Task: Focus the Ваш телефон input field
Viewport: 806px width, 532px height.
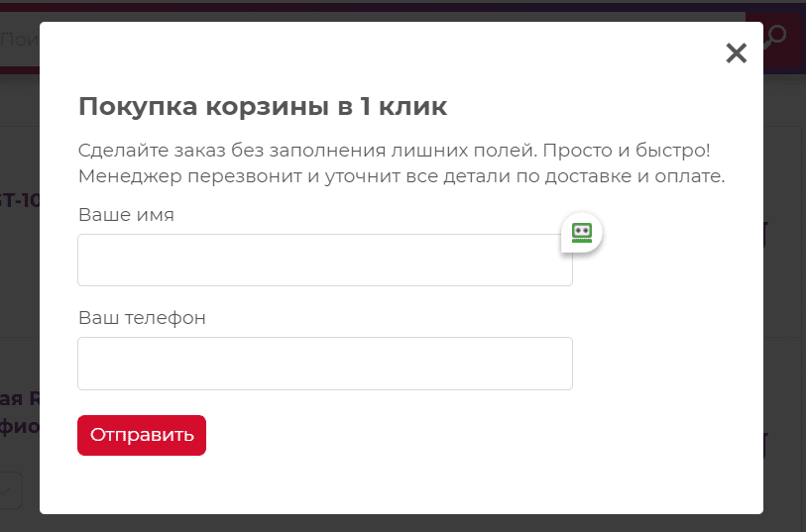Action: pyautogui.click(x=325, y=364)
